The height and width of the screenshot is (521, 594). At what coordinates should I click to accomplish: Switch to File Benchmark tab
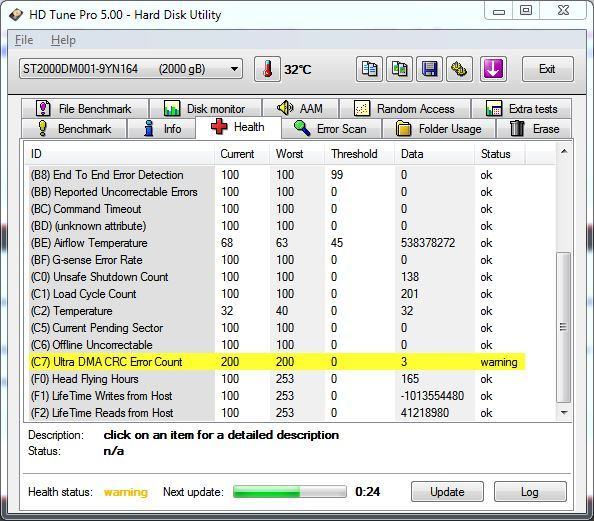[x=85, y=109]
